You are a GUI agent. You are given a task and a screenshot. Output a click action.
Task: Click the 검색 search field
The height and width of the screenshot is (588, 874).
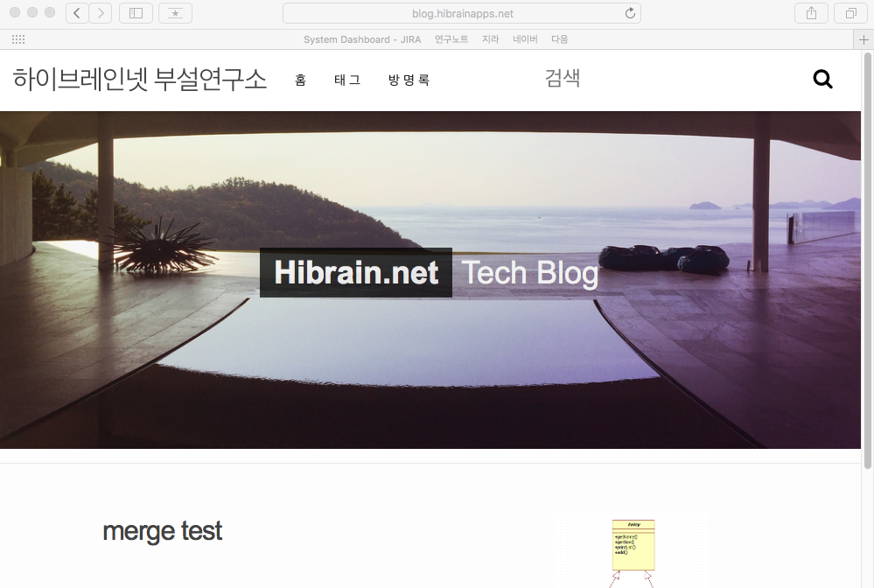[563, 78]
